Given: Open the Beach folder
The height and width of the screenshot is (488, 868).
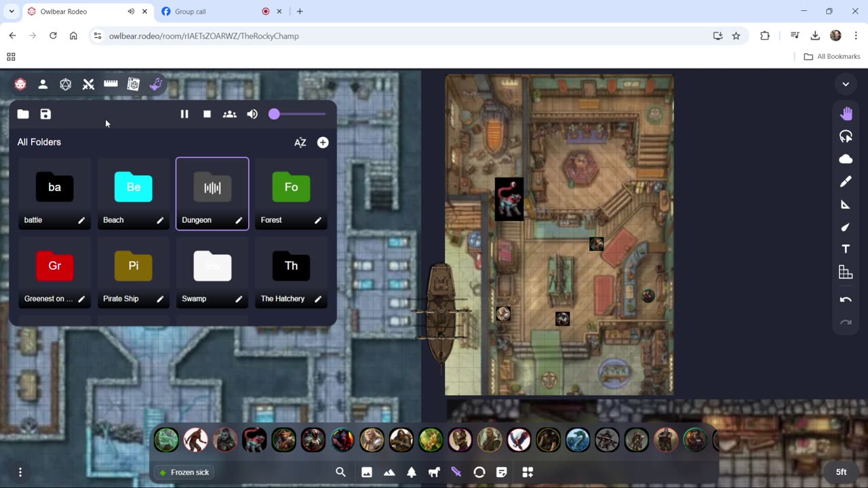Looking at the screenshot, I should tap(134, 194).
